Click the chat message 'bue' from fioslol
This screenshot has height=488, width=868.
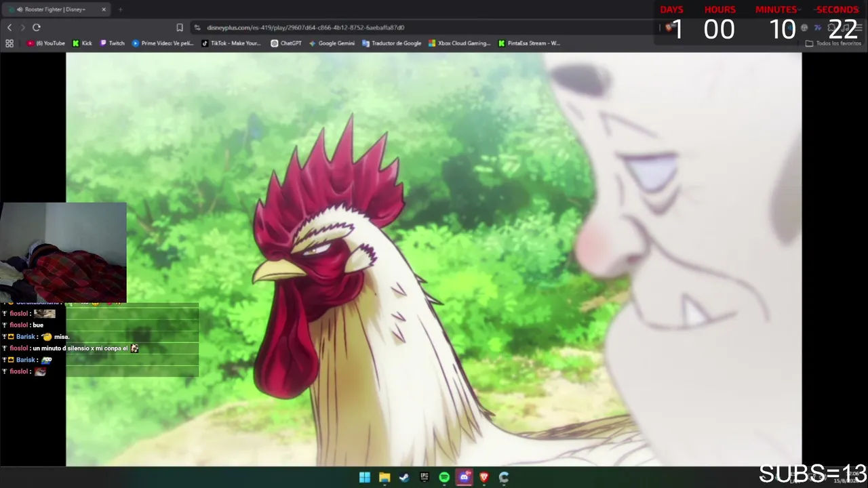pos(23,325)
